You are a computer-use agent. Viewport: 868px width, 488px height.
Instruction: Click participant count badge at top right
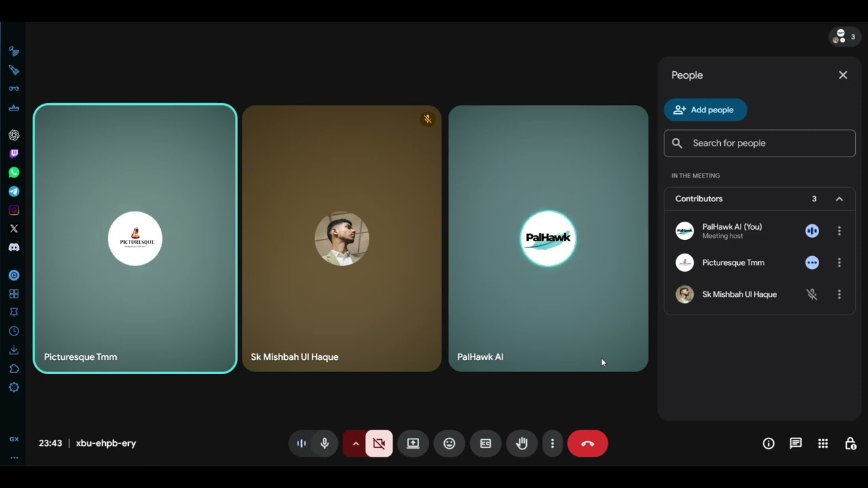[845, 37]
